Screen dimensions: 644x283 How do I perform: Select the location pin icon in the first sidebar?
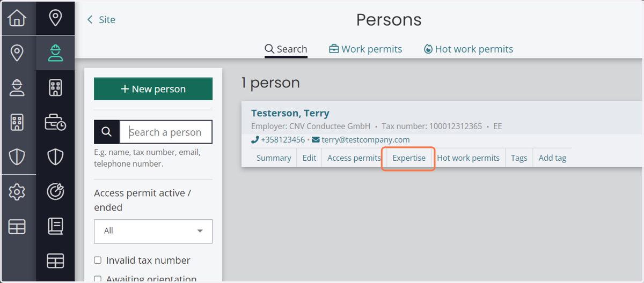[17, 53]
